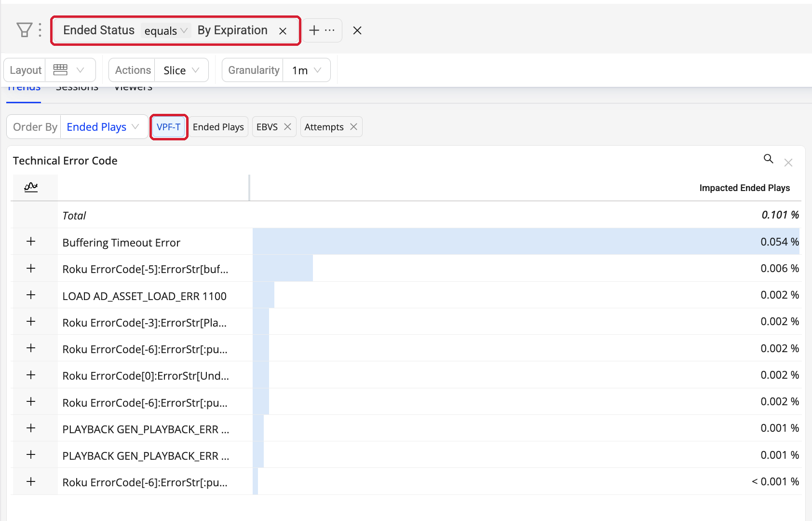Screen dimensions: 812x521
Task: Open the Actions Slice dropdown
Action: click(x=181, y=70)
